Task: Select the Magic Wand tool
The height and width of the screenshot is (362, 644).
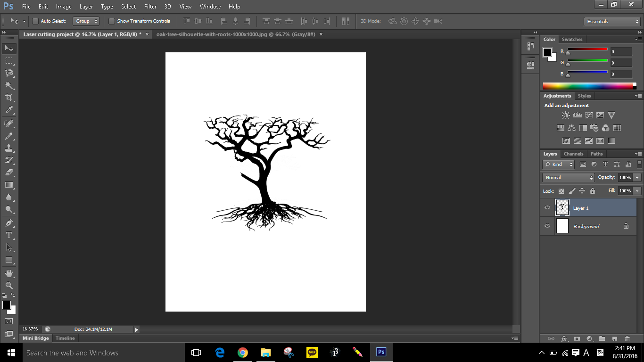Action: point(9,85)
